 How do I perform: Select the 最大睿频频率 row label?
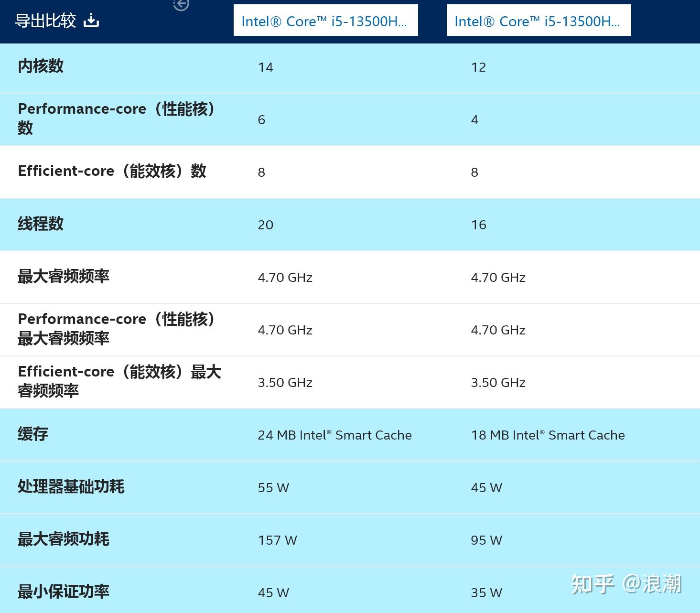click(63, 277)
